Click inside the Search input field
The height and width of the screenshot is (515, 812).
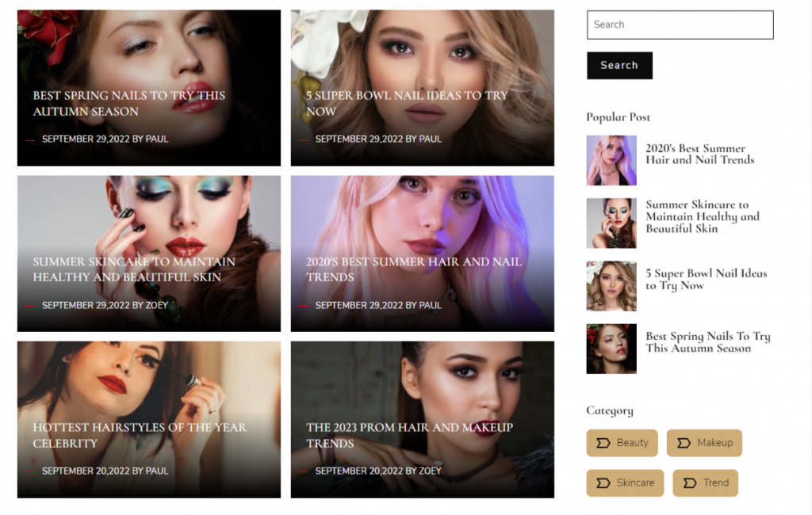tap(680, 25)
